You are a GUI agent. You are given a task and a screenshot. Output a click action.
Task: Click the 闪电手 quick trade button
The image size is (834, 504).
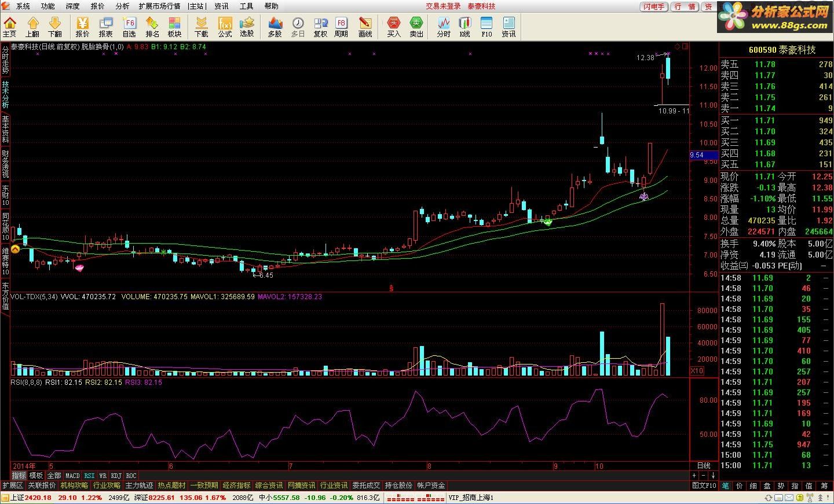tap(654, 6)
